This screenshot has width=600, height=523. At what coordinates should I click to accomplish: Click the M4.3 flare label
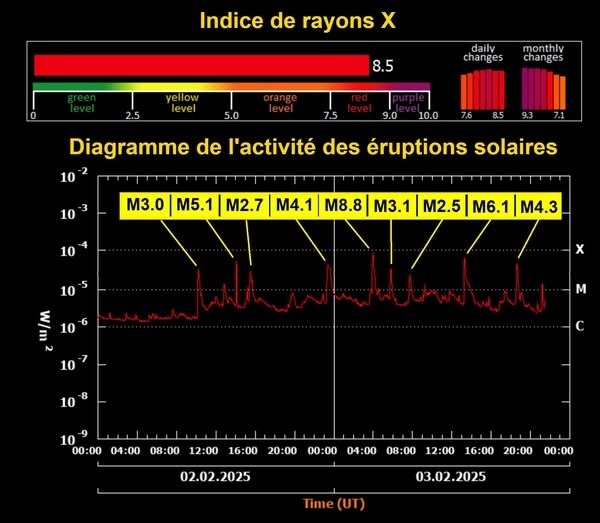click(x=539, y=206)
